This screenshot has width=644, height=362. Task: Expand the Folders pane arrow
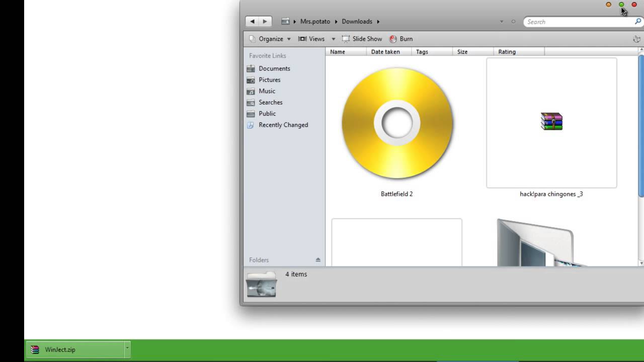[318, 260]
